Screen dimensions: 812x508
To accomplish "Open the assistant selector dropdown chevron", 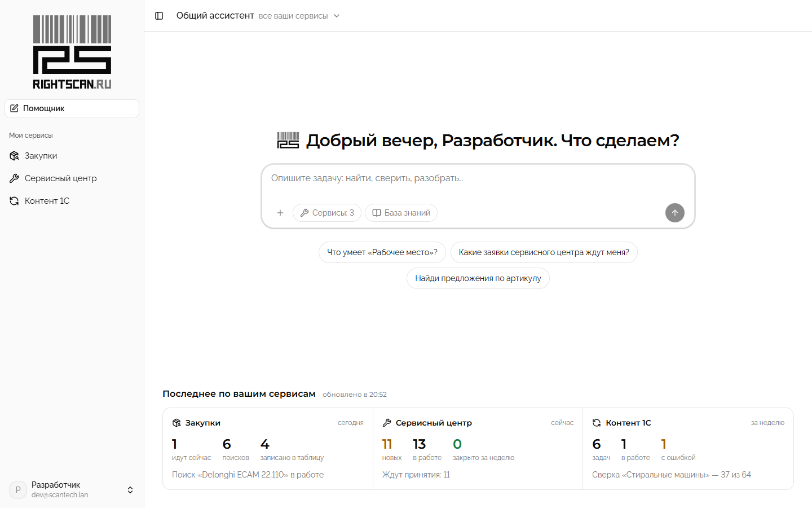I will (337, 16).
